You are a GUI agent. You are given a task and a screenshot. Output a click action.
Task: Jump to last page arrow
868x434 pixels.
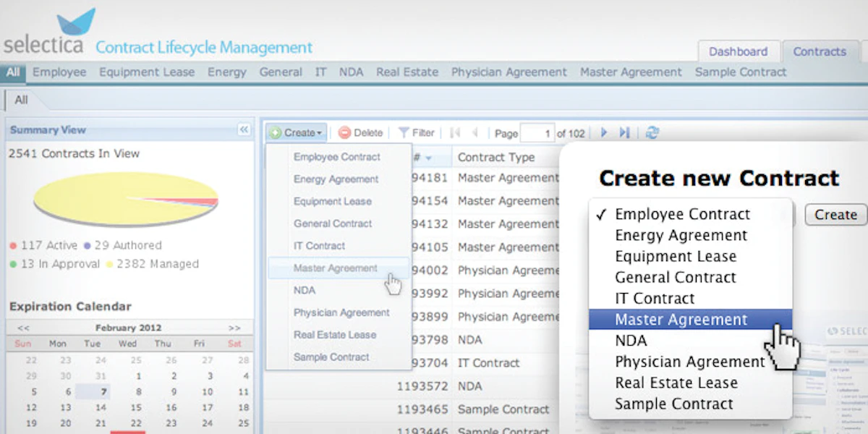(624, 132)
